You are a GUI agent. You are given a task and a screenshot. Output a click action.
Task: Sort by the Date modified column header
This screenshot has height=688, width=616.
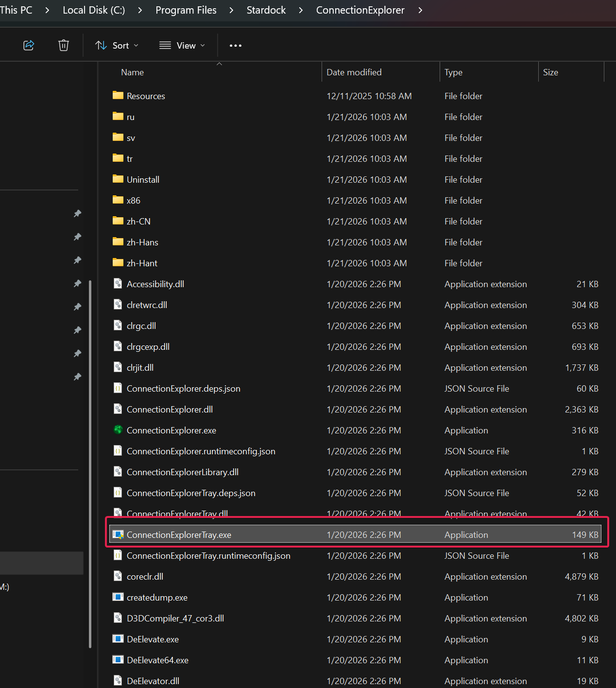354,72
